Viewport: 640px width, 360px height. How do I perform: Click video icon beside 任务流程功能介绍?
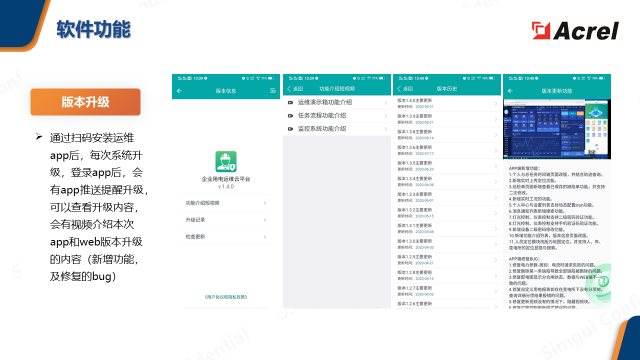(x=291, y=116)
